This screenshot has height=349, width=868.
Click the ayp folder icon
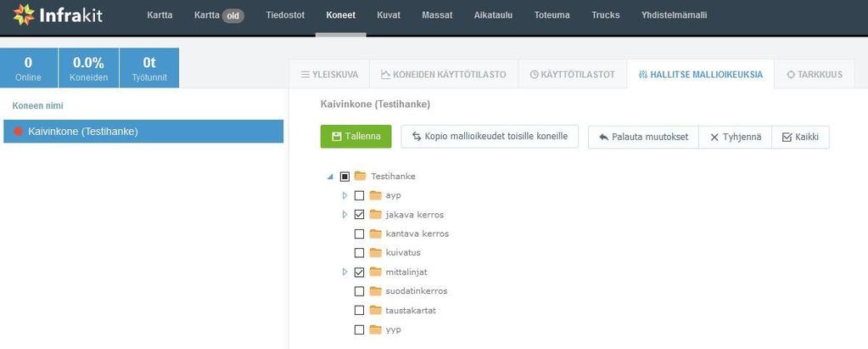(x=376, y=195)
